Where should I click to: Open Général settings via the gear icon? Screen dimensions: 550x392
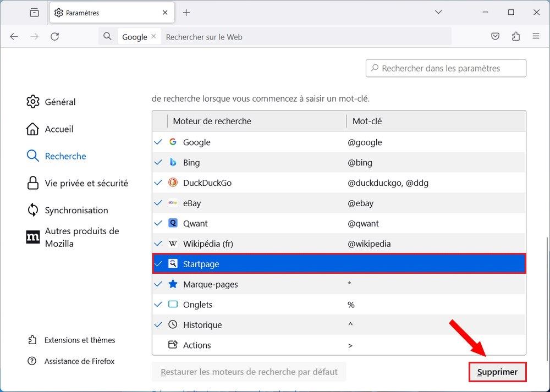pos(33,102)
